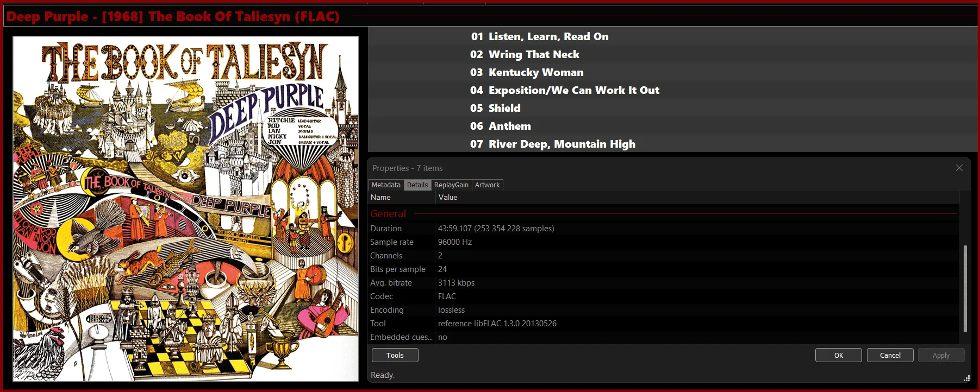Select track 07 River Deep, Mountain High
980x392 pixels.
(x=672, y=144)
